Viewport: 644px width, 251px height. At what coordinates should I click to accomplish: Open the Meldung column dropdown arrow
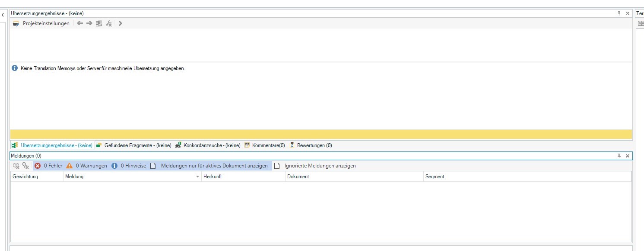coord(198,177)
